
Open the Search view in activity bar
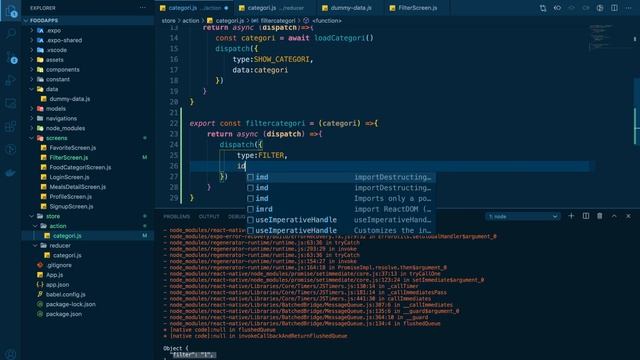tap(11, 33)
